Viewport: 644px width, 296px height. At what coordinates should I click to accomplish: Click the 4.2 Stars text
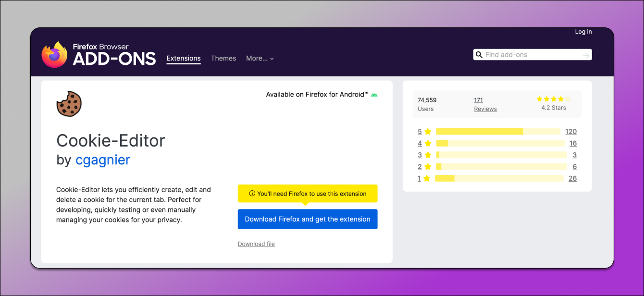tap(554, 108)
